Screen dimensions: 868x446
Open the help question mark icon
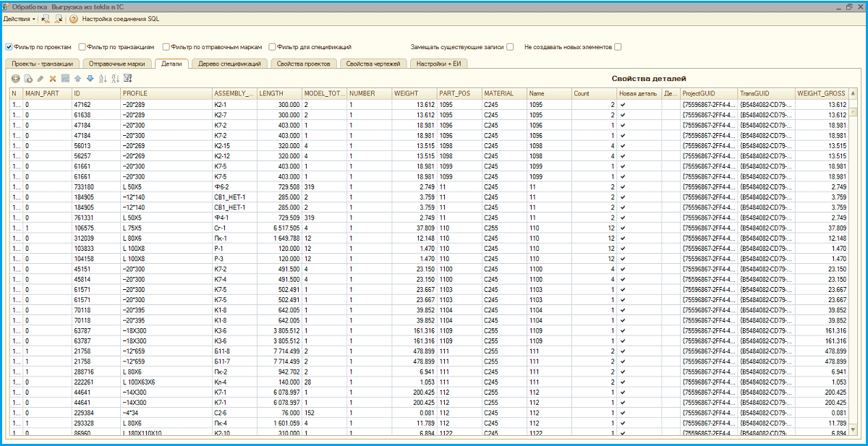(73, 19)
